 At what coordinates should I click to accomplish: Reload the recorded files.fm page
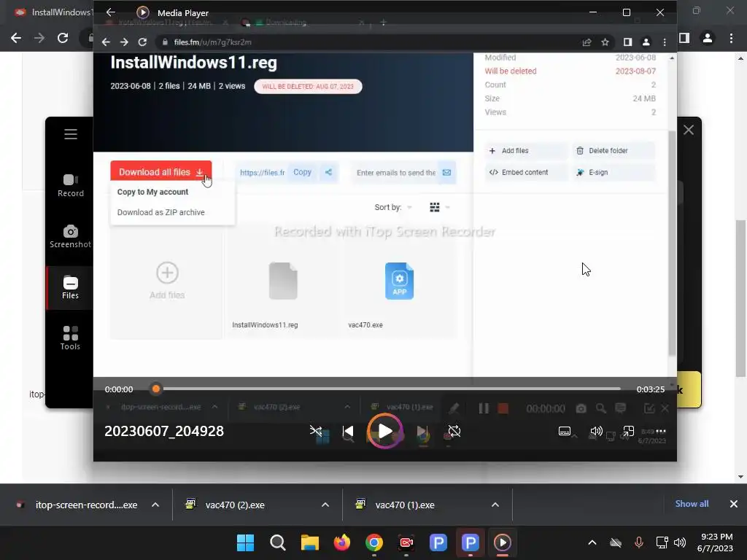point(142,42)
